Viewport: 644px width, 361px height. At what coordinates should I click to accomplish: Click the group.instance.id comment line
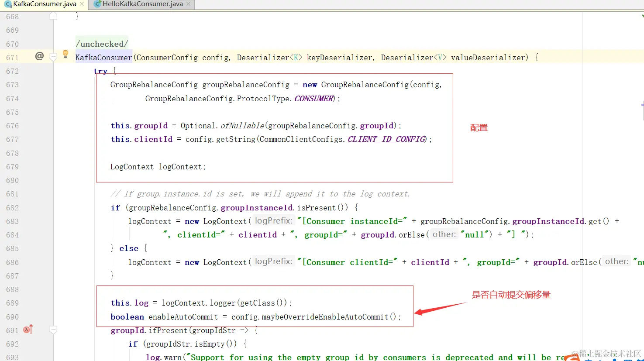click(260, 194)
